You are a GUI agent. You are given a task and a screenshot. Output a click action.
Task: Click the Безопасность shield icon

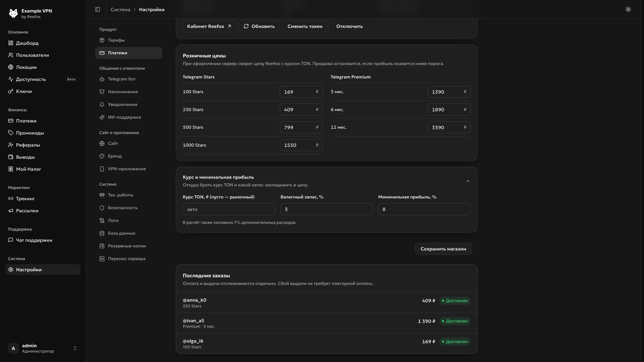coord(102,208)
